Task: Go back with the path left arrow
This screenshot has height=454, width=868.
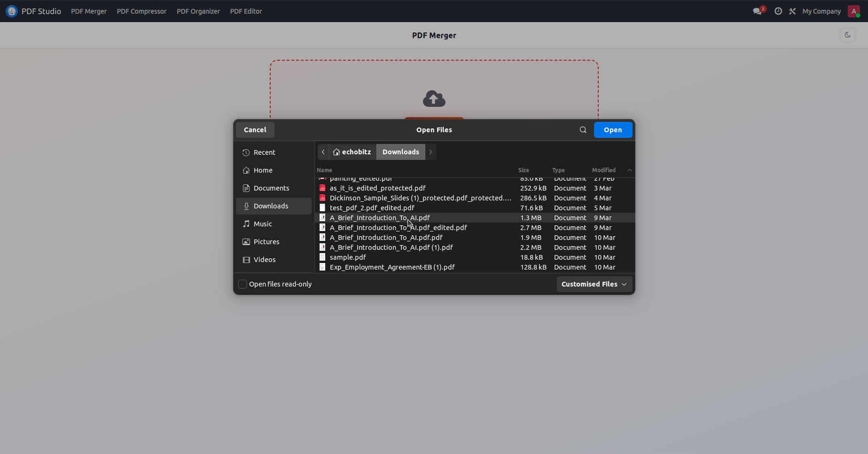Action: [x=323, y=152]
